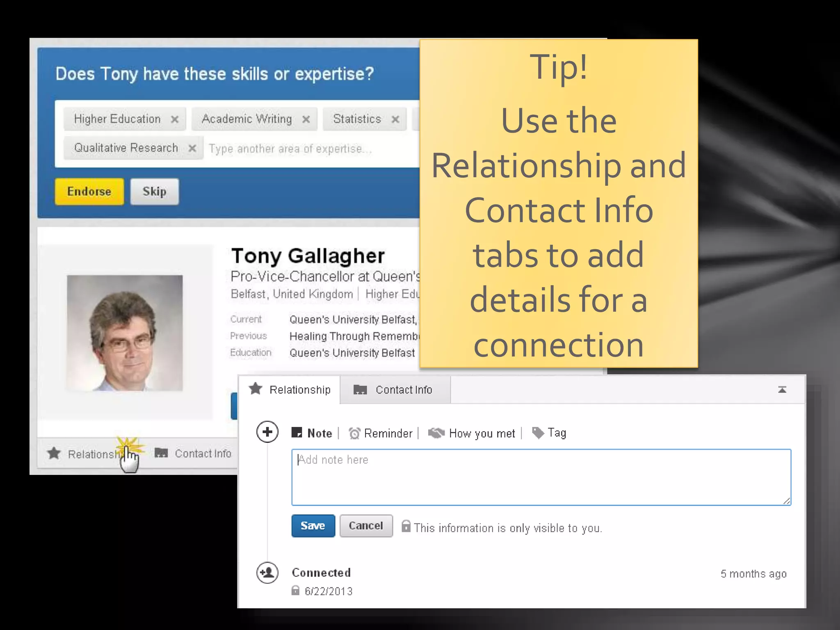Image resolution: width=840 pixels, height=630 pixels.
Task: Save the note
Action: pos(313,526)
